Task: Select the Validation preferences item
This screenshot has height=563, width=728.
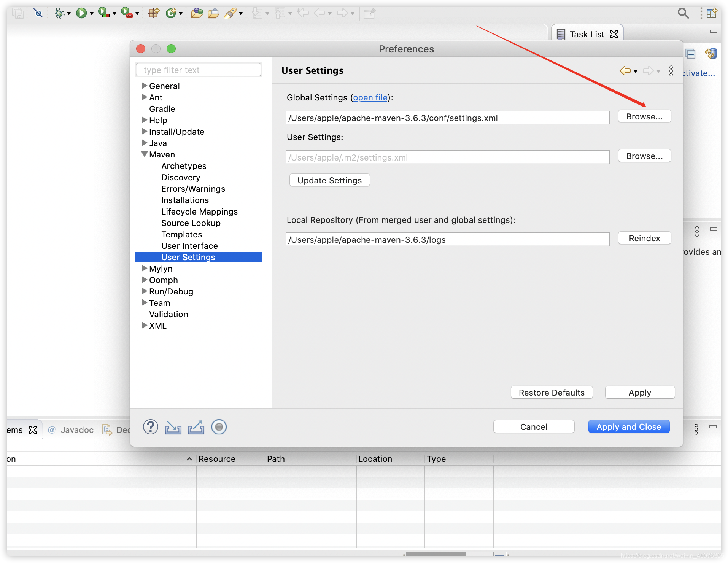Action: 168,314
